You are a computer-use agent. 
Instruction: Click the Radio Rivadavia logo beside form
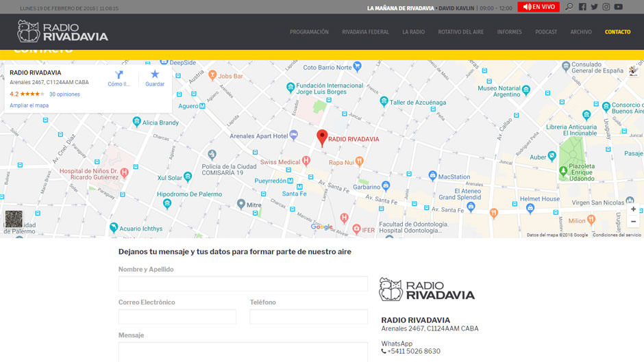click(x=426, y=289)
